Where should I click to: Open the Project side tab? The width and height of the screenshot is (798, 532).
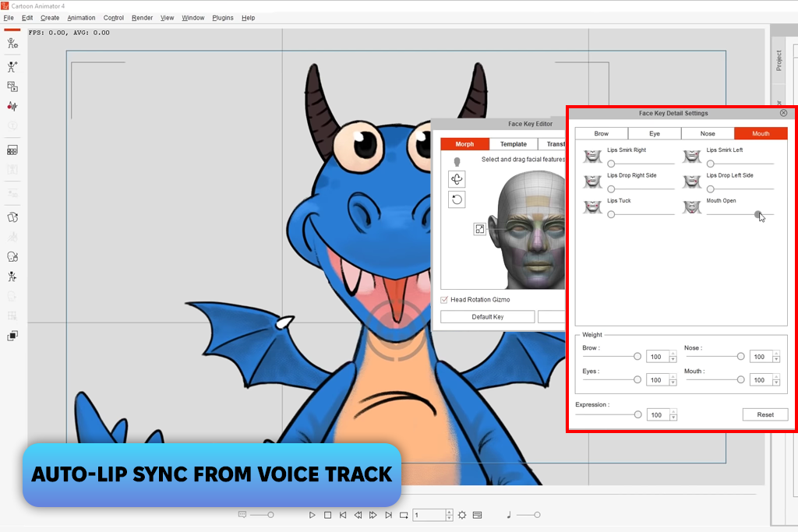[x=779, y=60]
